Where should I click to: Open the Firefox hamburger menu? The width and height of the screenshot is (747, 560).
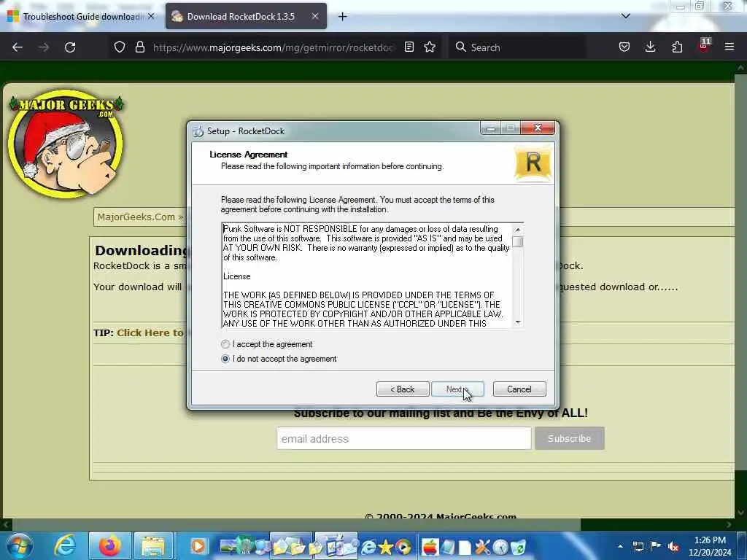tap(729, 47)
